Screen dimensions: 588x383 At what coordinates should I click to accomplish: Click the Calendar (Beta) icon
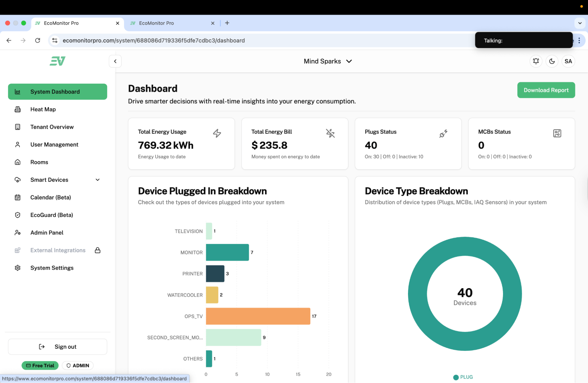click(x=18, y=198)
